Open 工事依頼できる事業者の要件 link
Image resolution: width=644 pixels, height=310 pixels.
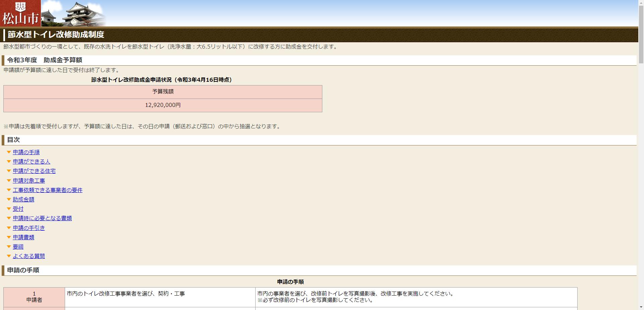coord(48,190)
